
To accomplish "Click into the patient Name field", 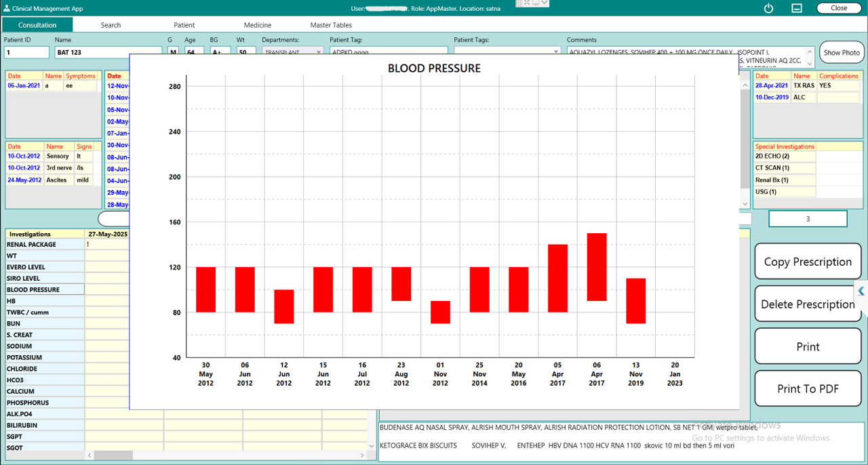I will click(108, 52).
